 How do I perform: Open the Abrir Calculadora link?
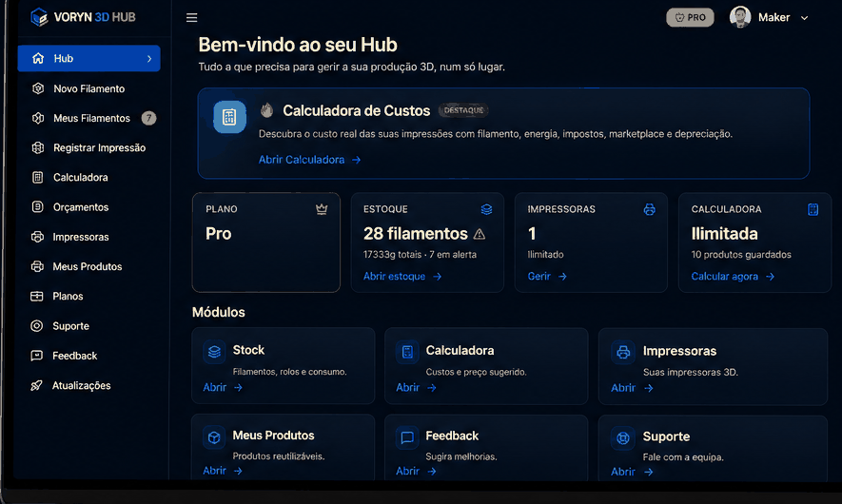pos(309,160)
